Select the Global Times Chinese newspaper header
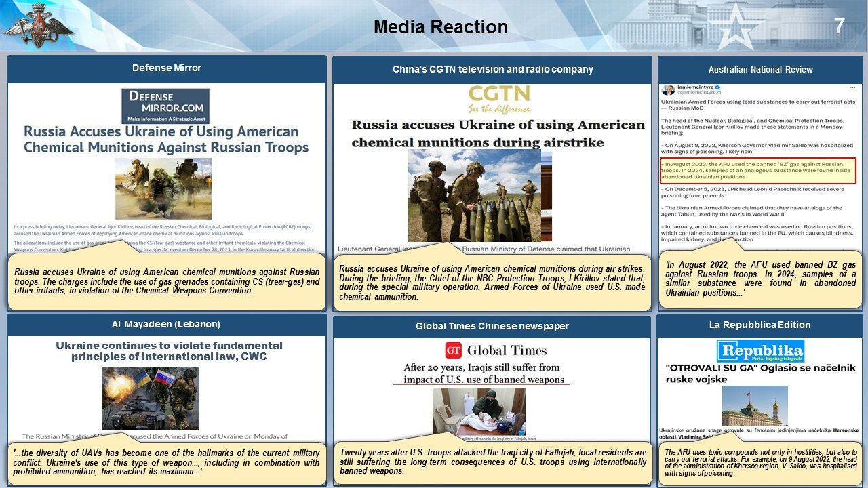868x488 pixels. tap(492, 326)
